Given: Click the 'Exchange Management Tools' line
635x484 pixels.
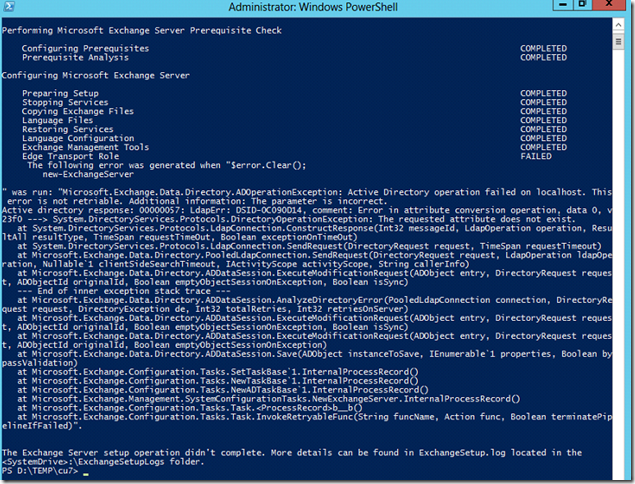Looking at the screenshot, I should point(84,147).
